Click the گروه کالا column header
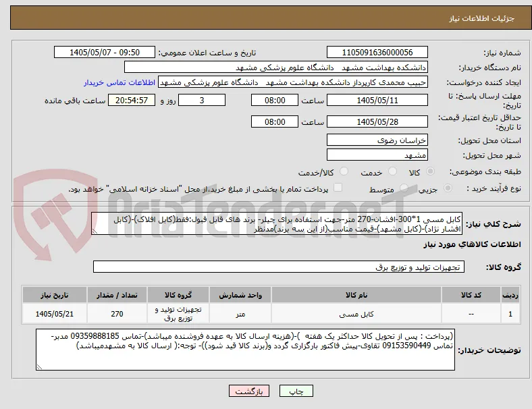532x409 pixels. [x=178, y=295]
